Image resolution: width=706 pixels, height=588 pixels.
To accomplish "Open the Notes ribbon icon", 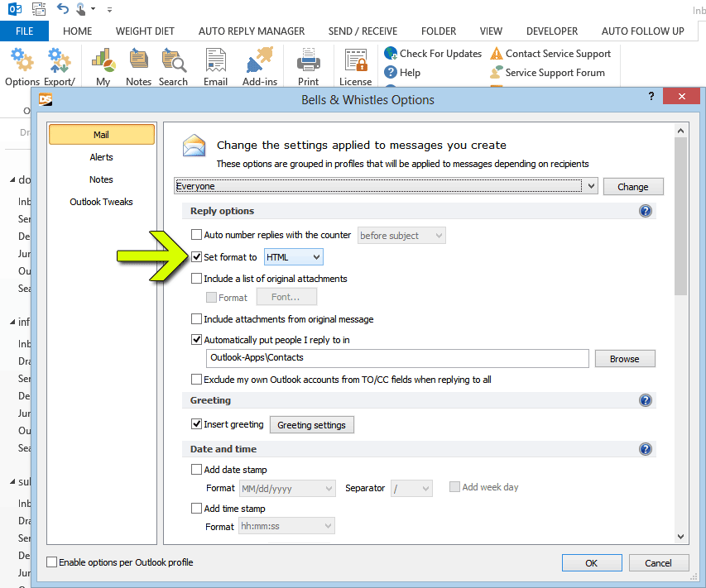I will (139, 60).
